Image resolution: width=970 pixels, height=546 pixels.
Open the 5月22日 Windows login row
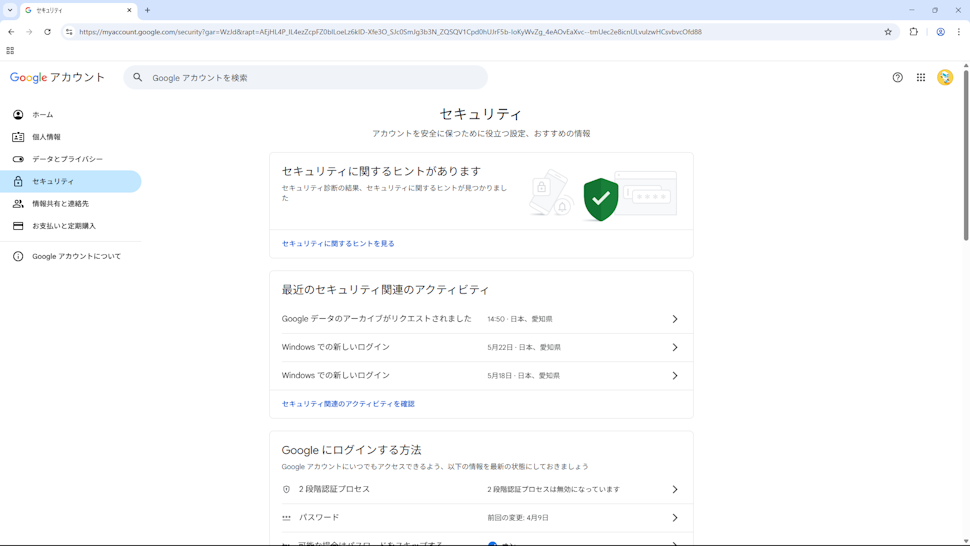click(481, 348)
